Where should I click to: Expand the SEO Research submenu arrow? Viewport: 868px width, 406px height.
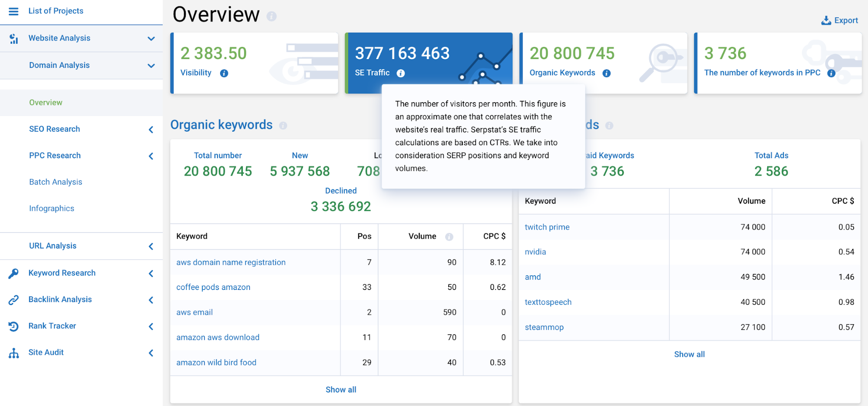pos(151,130)
